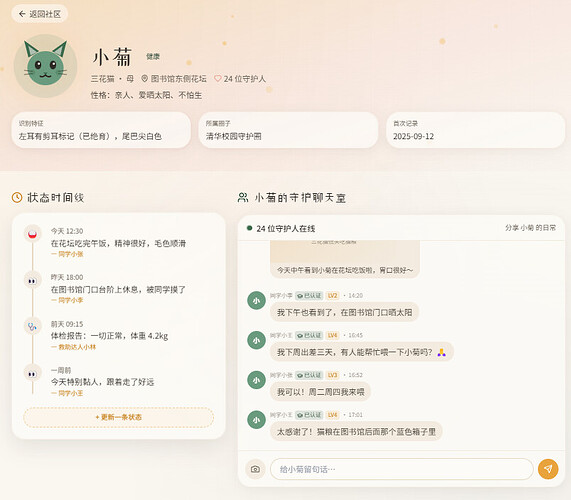The height and width of the screenshot is (500, 571).
Task: Click the 给小菊留句话 input field
Action: tap(402, 469)
